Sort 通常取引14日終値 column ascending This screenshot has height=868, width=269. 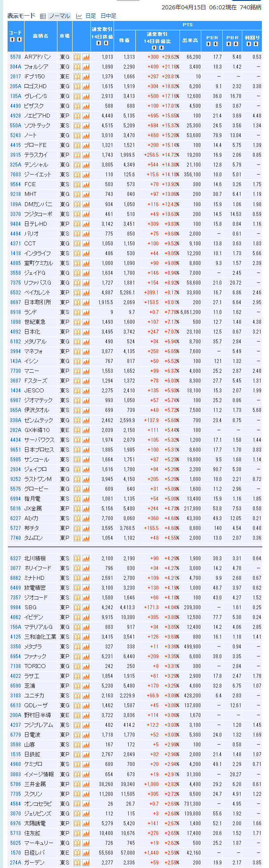point(99,43)
